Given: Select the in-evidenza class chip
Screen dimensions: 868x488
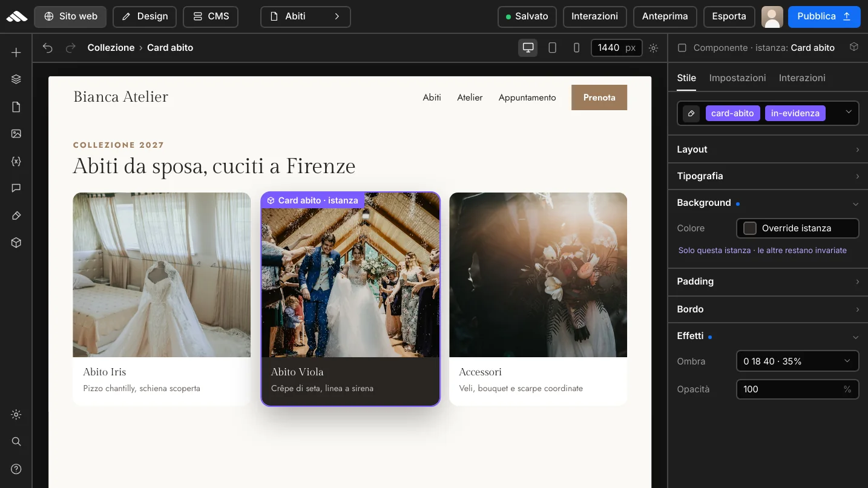Looking at the screenshot, I should (795, 113).
